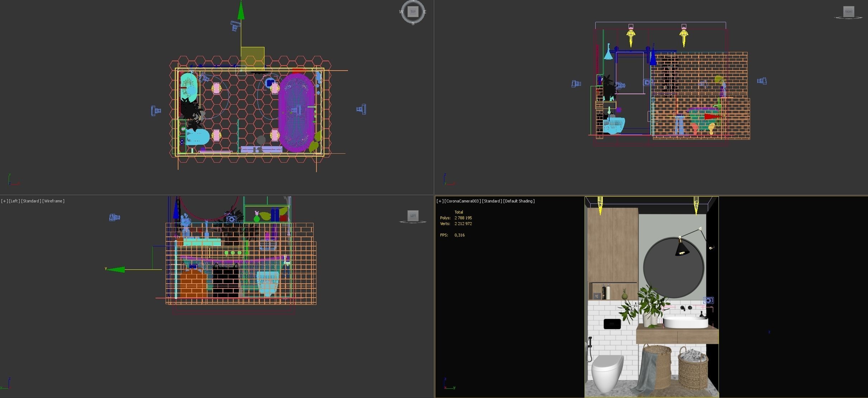This screenshot has width=868, height=398.
Task: Open the [Default Shading] viewport menu
Action: [519, 201]
